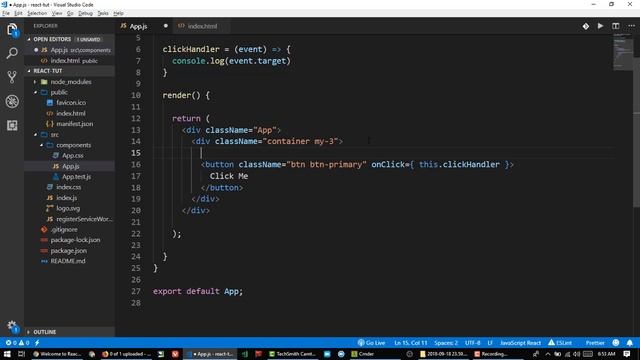Screen dimensions: 640x360
Task: Open index.js file
Action: (x=69, y=198)
